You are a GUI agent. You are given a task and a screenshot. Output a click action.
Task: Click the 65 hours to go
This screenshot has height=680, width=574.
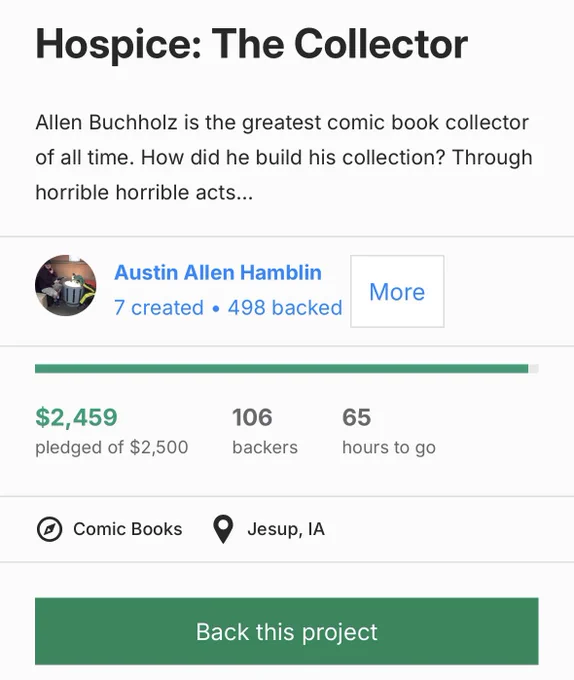pyautogui.click(x=356, y=418)
